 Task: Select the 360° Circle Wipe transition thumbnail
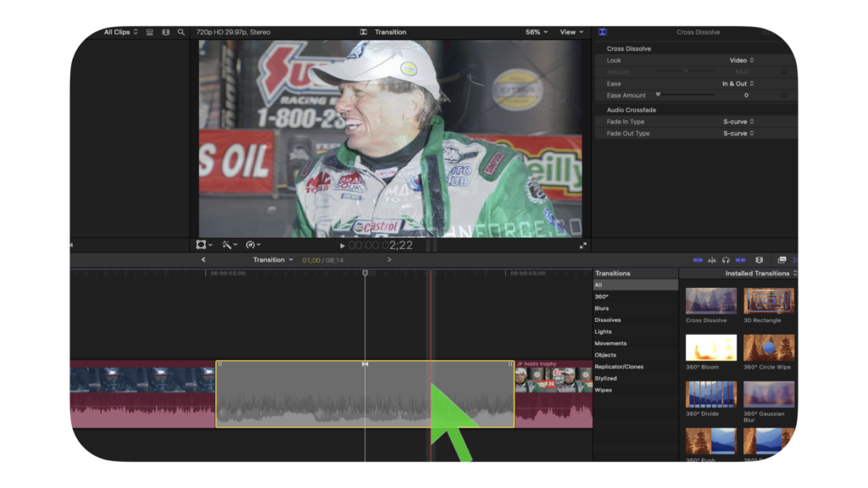coord(769,347)
